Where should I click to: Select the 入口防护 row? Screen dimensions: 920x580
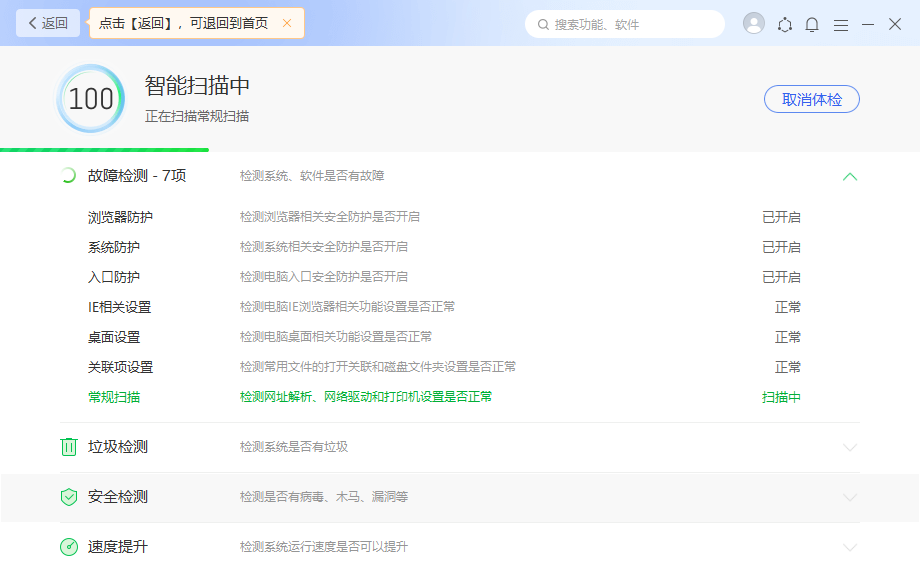point(444,277)
